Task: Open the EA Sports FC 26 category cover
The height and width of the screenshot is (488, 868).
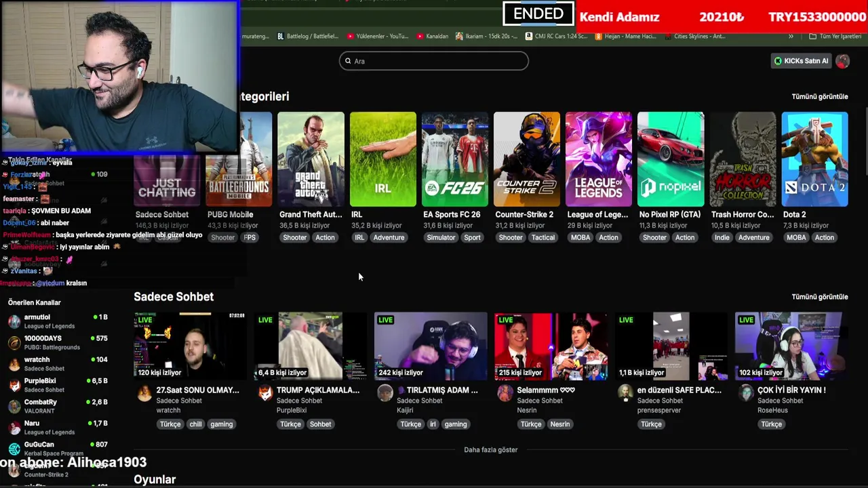Action: (x=455, y=159)
